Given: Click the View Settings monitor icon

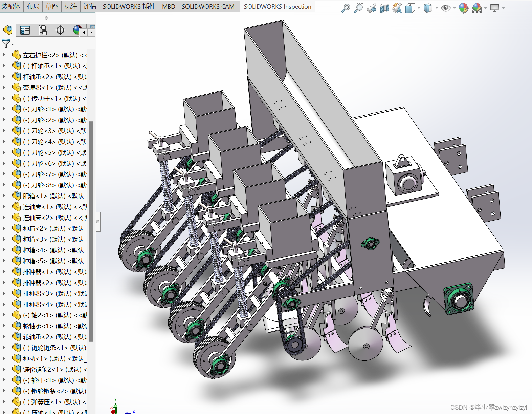Looking at the screenshot, I should pyautogui.click(x=495, y=8).
